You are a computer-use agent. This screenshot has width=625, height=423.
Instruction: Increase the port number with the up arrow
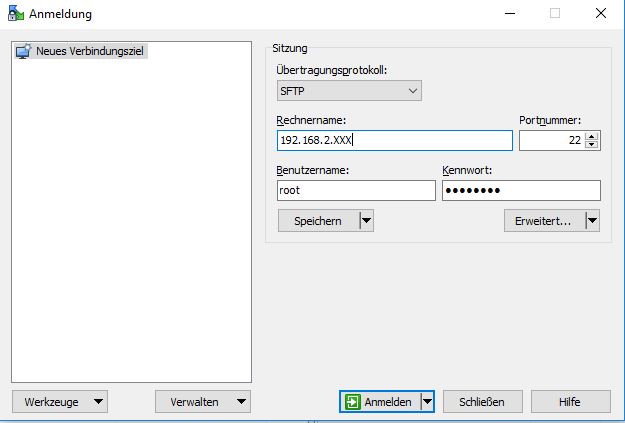[x=592, y=136]
